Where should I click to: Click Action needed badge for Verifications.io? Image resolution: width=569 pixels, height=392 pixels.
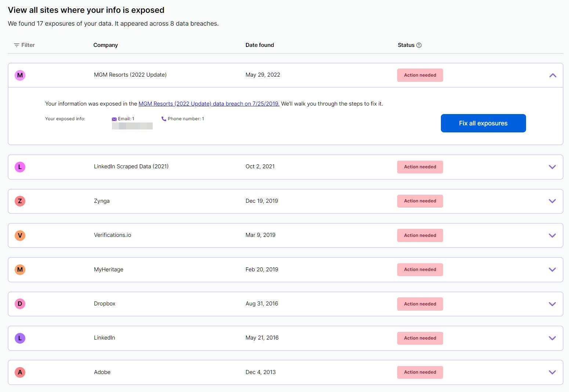(x=420, y=235)
